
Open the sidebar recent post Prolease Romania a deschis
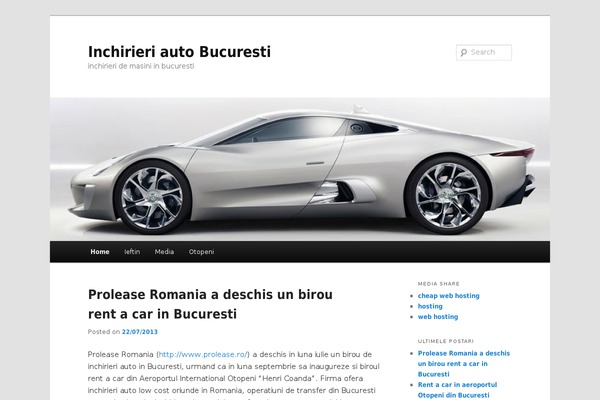pyautogui.click(x=464, y=364)
